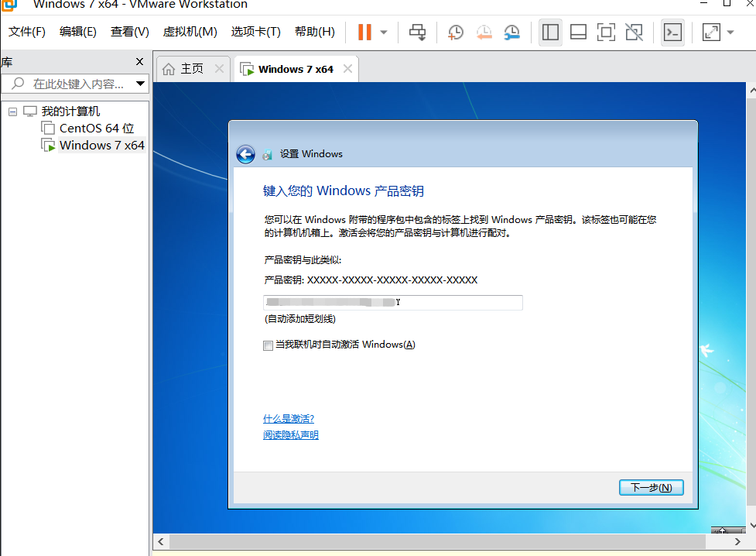Enter full screen mode
The image size is (756, 556).
tap(606, 32)
